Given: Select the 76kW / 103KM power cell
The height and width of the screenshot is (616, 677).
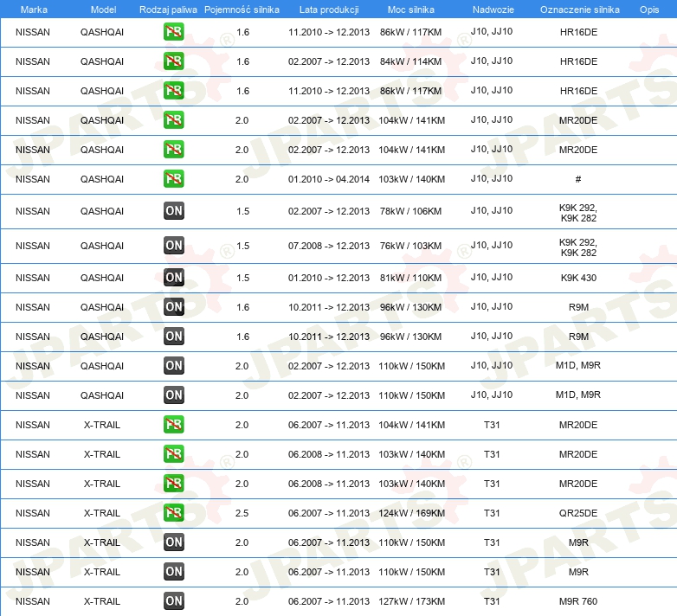Looking at the screenshot, I should point(410,246).
